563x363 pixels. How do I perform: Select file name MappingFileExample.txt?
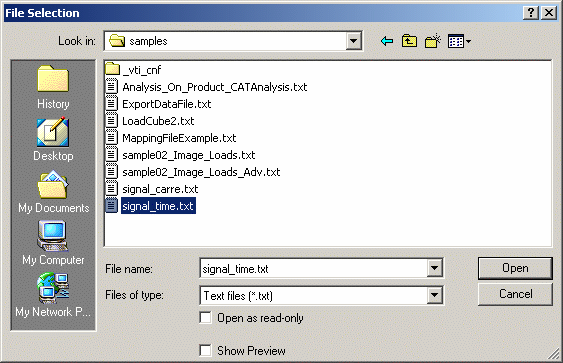[x=179, y=138]
